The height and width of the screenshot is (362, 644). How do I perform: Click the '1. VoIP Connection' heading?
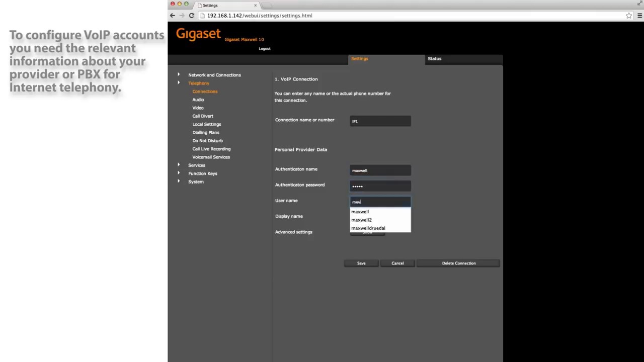click(296, 79)
